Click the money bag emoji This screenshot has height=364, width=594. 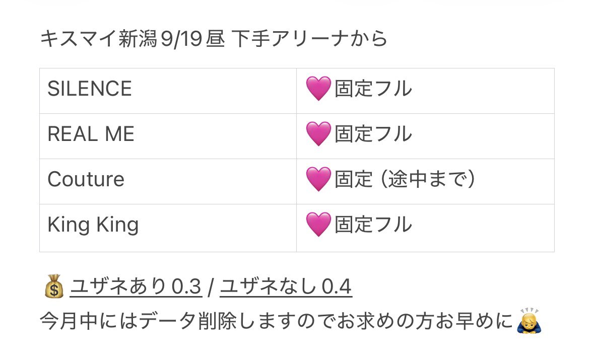point(54,286)
